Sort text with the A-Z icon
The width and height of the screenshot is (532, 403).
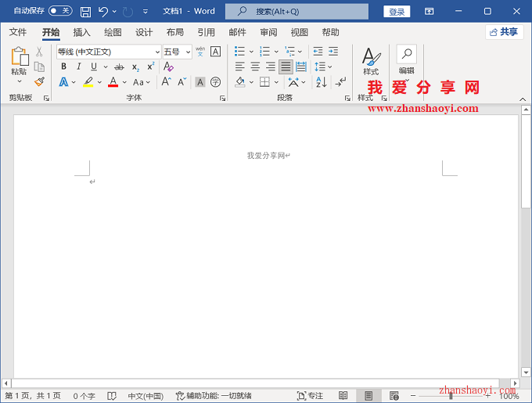tap(321, 82)
